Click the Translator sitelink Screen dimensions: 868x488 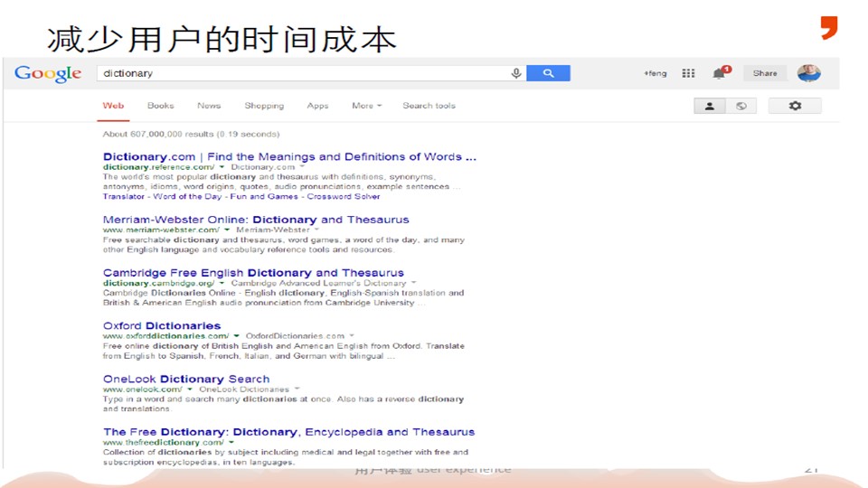pos(124,196)
